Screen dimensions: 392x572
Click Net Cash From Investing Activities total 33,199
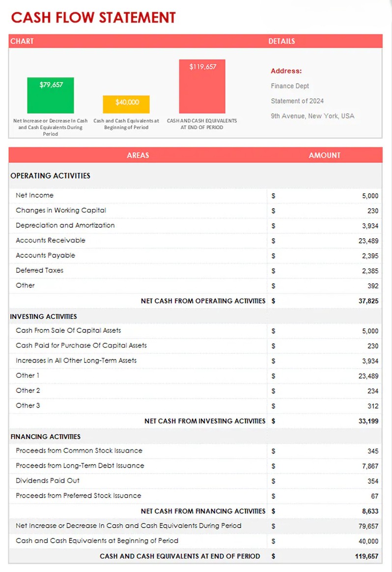point(368,421)
